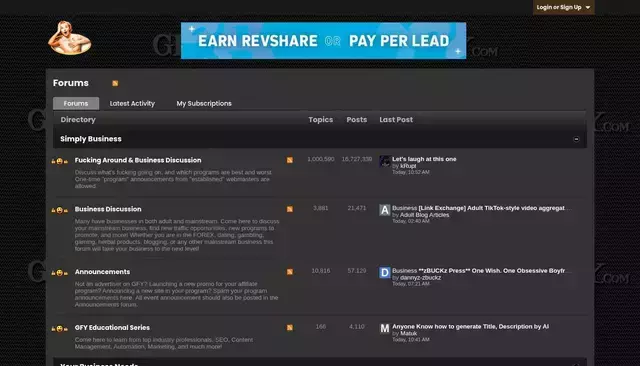Open Matuk's user profile link
640x366 pixels.
point(409,333)
